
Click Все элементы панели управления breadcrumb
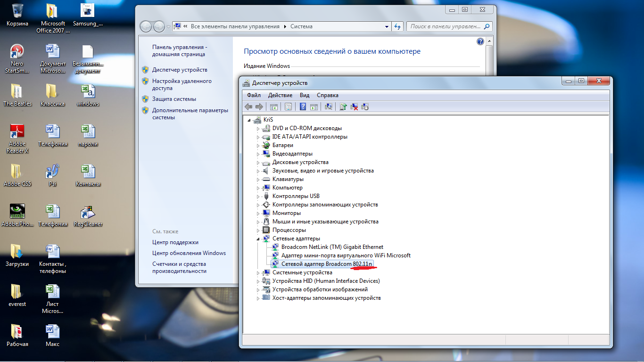(x=235, y=26)
